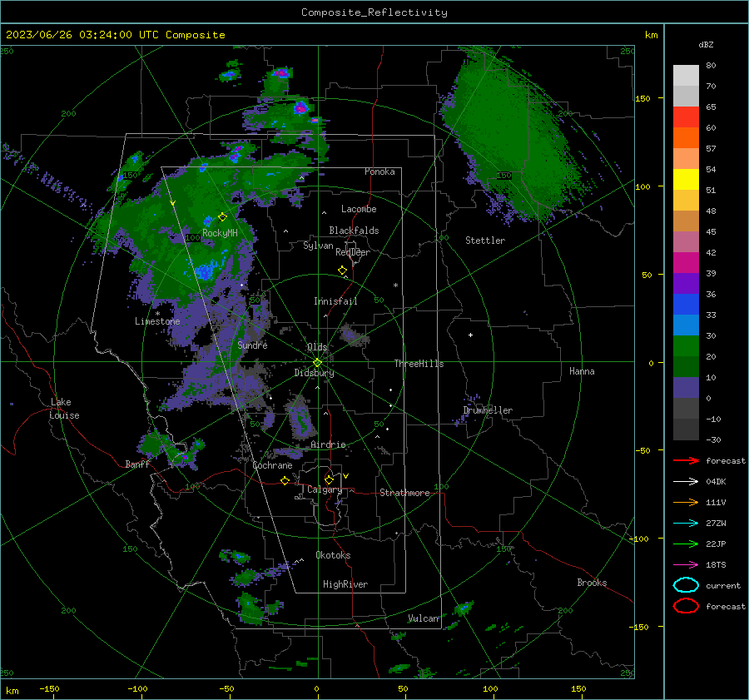Click the asterisk marker above Limestone
Screen dimensions: 749x700
click(157, 314)
